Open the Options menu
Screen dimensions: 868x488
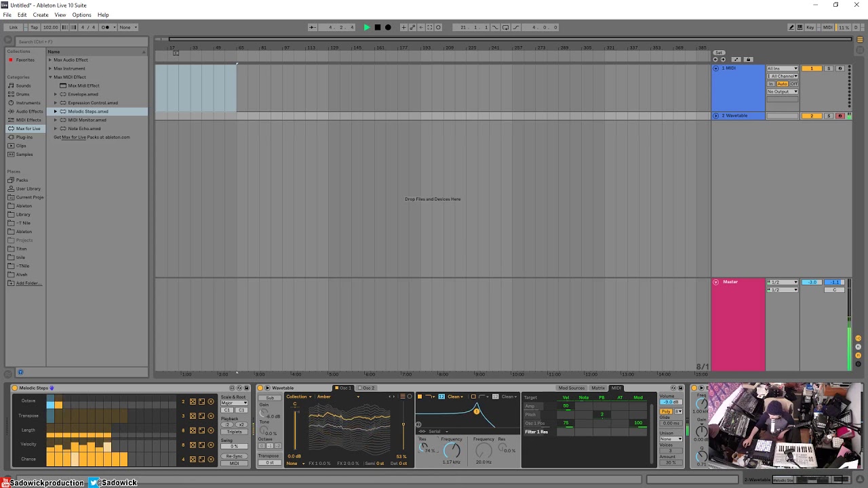tap(81, 14)
